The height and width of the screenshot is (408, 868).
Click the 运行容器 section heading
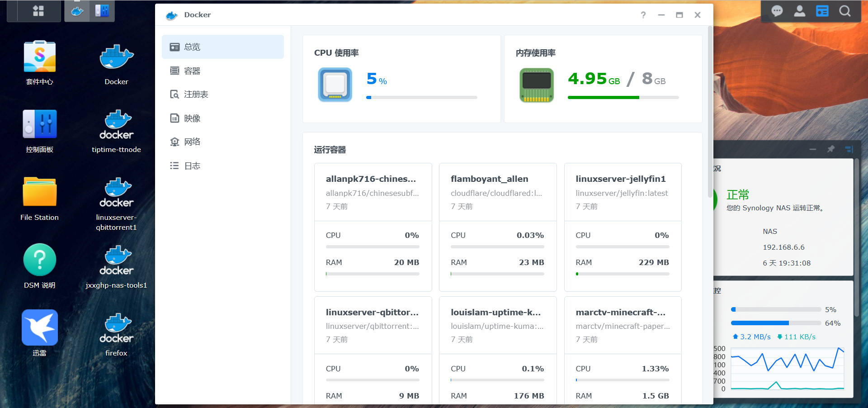(330, 150)
